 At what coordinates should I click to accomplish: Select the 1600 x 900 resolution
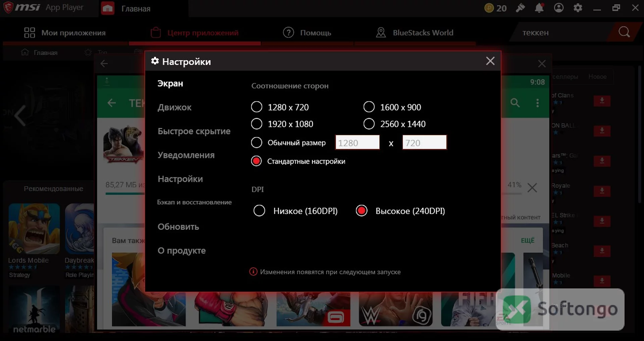tap(369, 107)
